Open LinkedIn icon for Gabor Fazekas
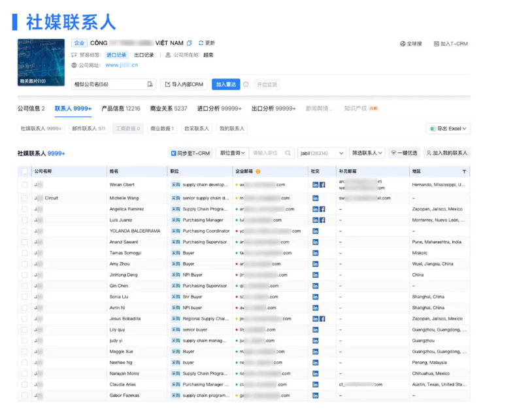Viewport: 532px width, 417px height. 315,395
